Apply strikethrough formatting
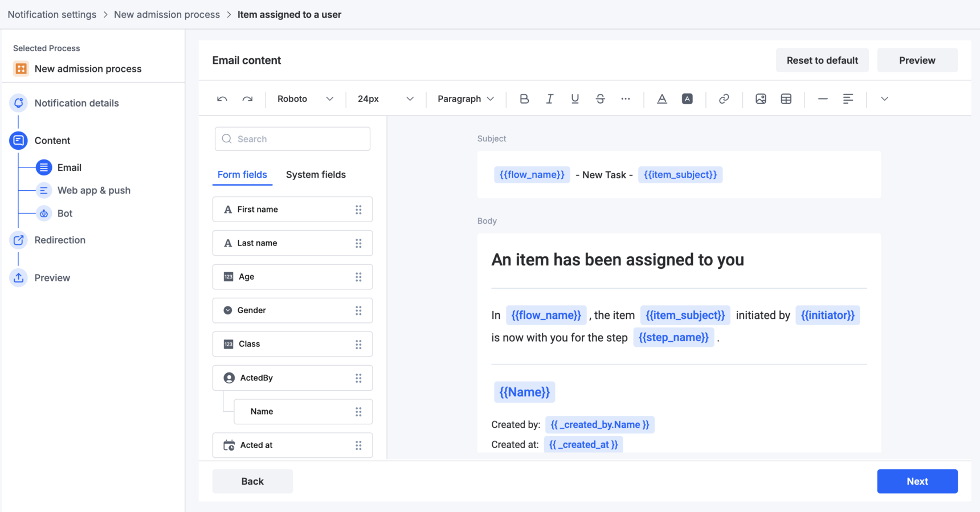The width and height of the screenshot is (980, 512). click(x=600, y=99)
